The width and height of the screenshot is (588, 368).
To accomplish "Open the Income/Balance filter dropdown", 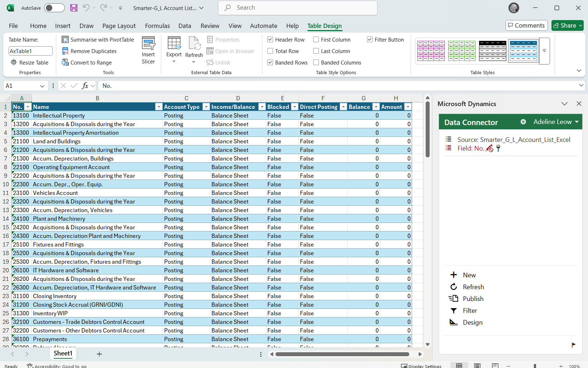I will (x=262, y=107).
